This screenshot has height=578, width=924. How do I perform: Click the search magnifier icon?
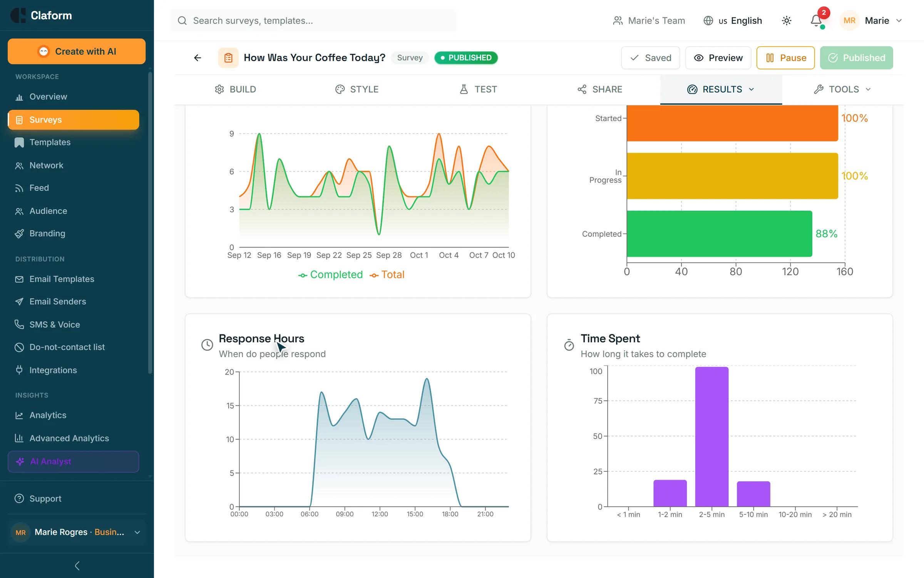point(182,20)
